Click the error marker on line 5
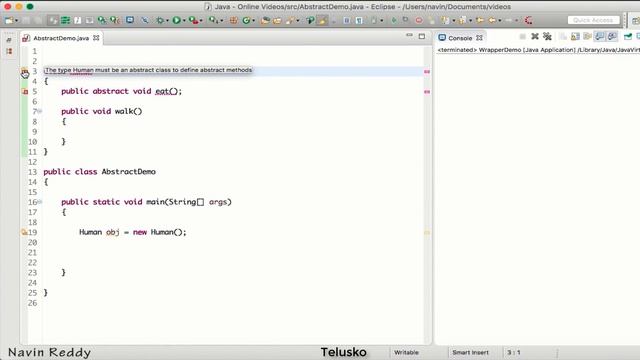This screenshot has height=360, width=640. (x=24, y=92)
